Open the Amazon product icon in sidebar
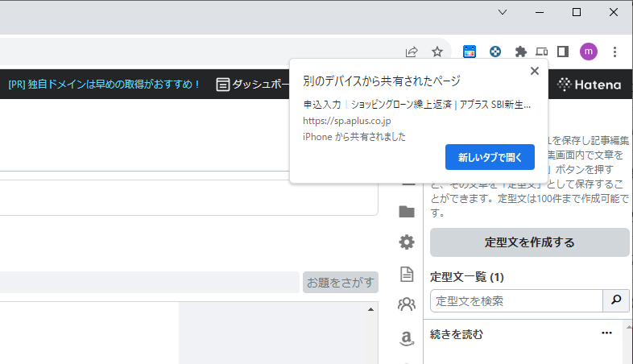Screen dimensions: 633x364 pyautogui.click(x=407, y=337)
